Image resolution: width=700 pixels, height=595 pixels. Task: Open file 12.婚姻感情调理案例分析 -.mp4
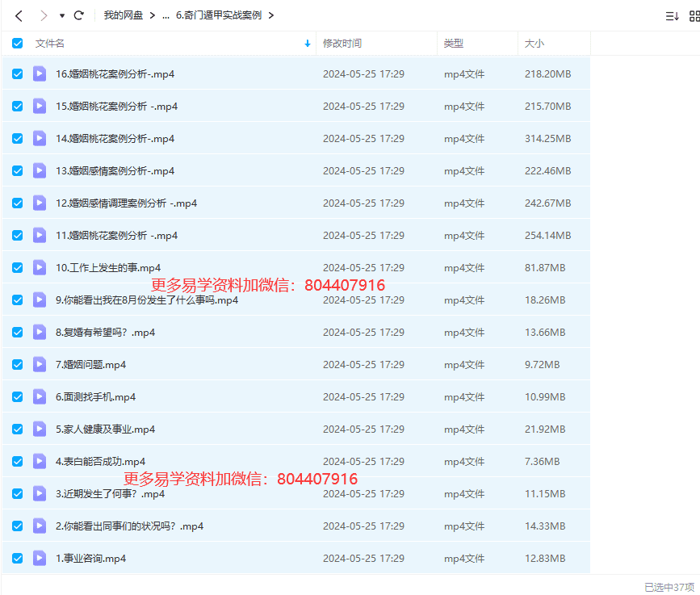(126, 203)
